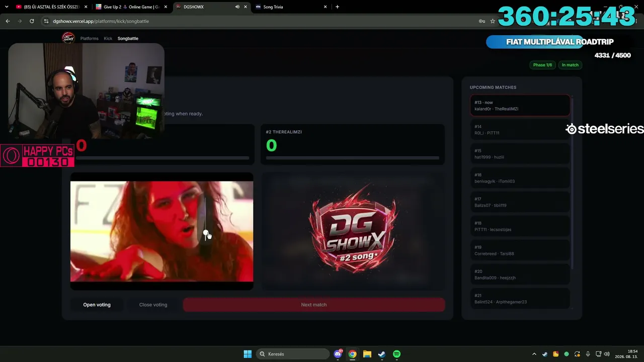Select match #17 Balizs07 vs tibii119
Viewport: 644px width, 362px height.
point(520,202)
